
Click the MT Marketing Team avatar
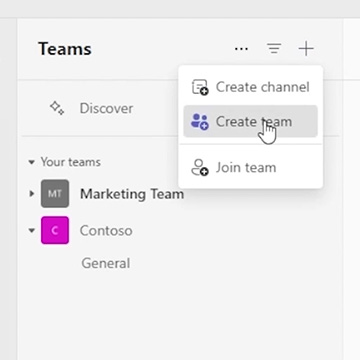click(x=55, y=194)
